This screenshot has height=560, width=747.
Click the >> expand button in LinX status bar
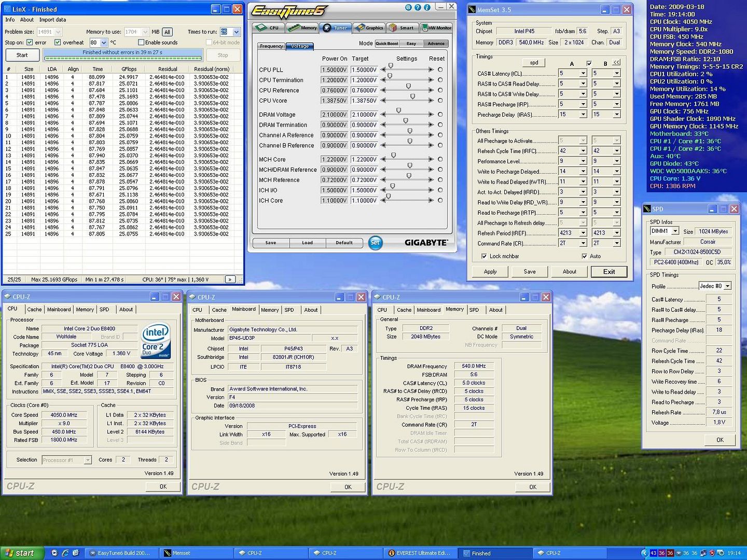[230, 279]
